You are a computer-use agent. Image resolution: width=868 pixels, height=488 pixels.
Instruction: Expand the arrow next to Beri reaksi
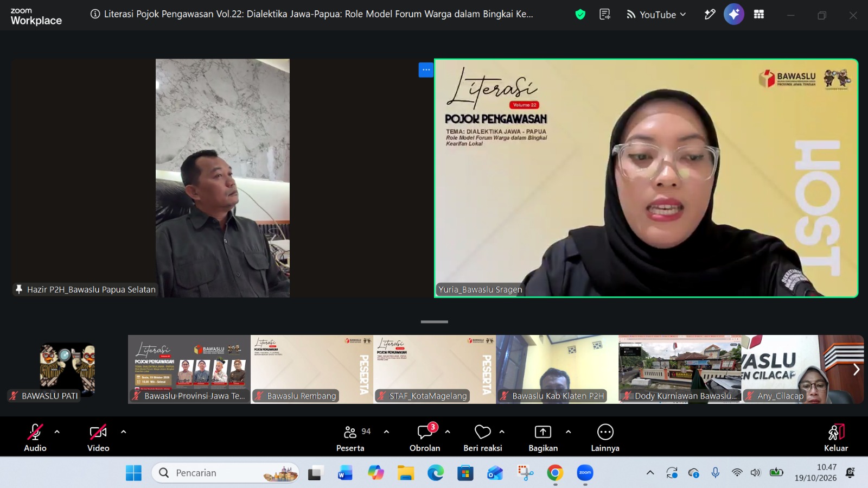click(502, 432)
